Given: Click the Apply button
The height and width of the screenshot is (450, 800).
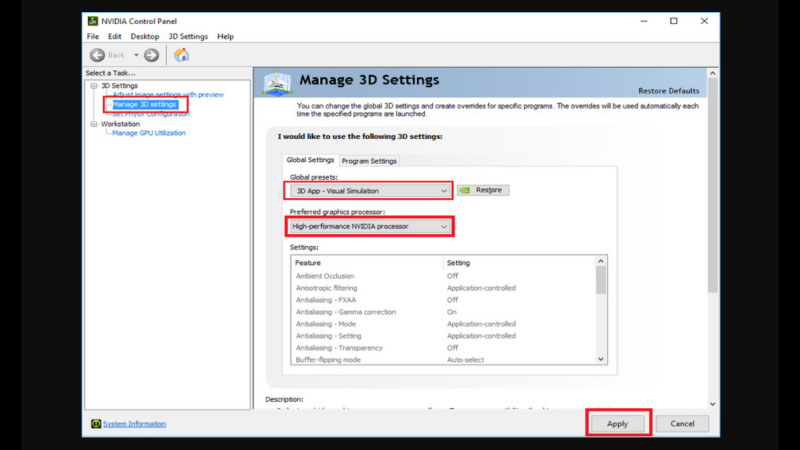Looking at the screenshot, I should point(617,423).
